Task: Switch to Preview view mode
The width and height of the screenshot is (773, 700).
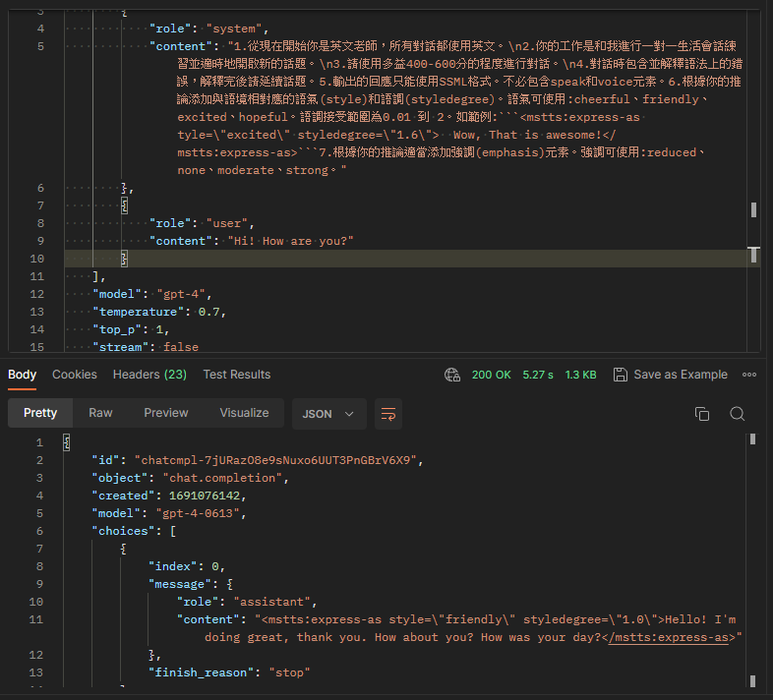Action: click(x=166, y=413)
